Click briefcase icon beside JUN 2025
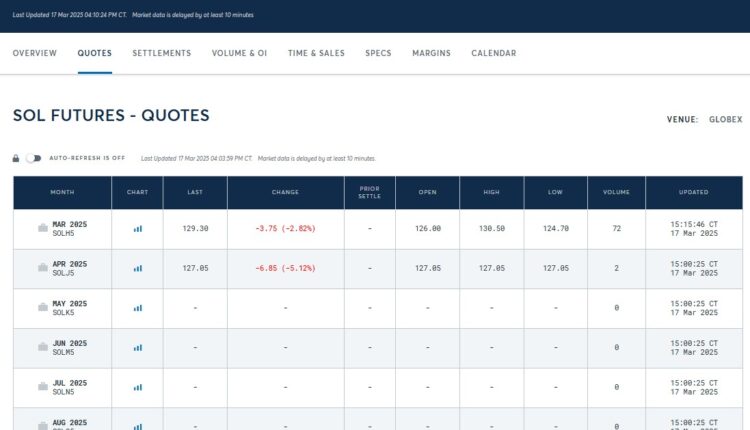750x430 pixels. [43, 347]
